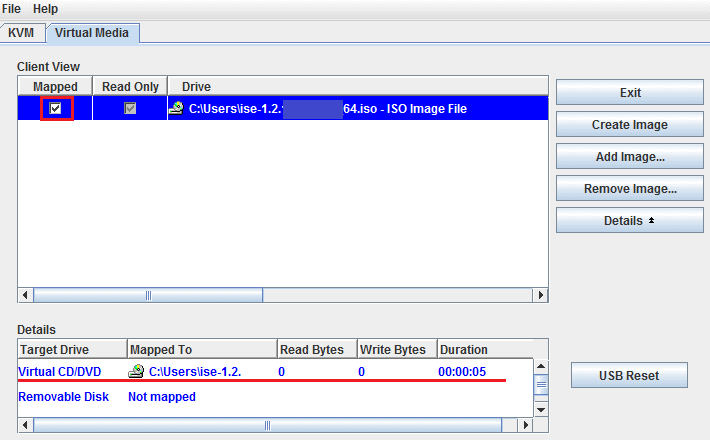The width and height of the screenshot is (710, 440).
Task: Click the Details table scroll up arrow
Action: (541, 367)
